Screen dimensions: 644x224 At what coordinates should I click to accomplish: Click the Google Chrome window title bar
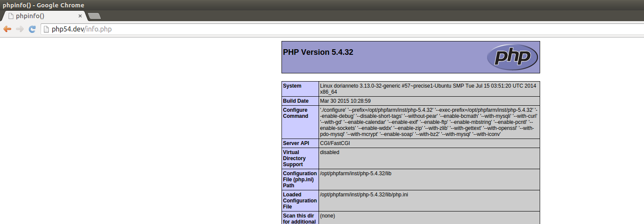(x=302, y=5)
